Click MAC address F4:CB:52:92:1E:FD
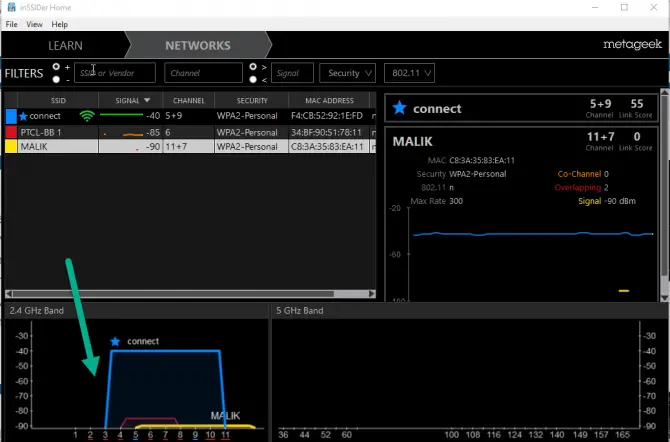Viewport: 670px width, 442px height. (327, 116)
